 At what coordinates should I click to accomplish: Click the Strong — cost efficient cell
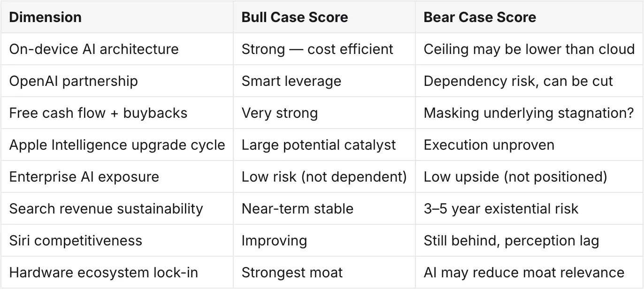pos(324,49)
